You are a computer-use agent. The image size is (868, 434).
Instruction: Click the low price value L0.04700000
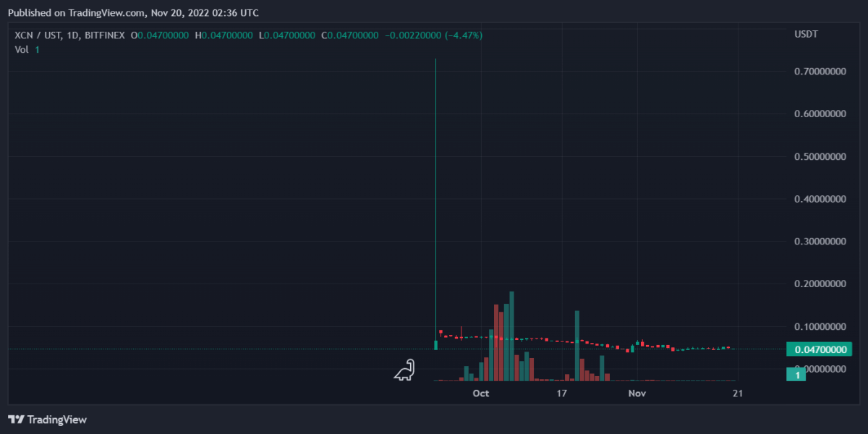(x=287, y=35)
